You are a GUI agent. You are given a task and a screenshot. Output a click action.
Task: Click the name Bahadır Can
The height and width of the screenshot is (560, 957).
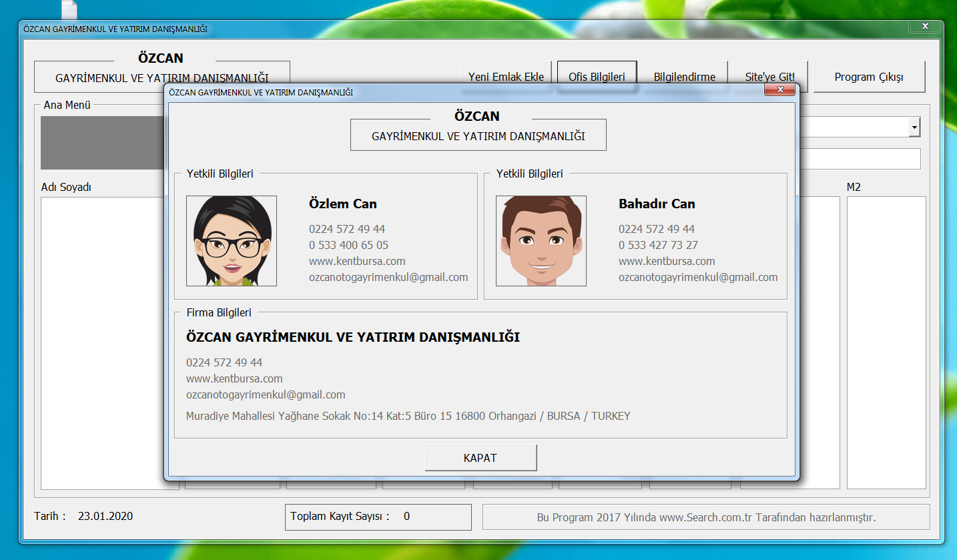click(657, 204)
